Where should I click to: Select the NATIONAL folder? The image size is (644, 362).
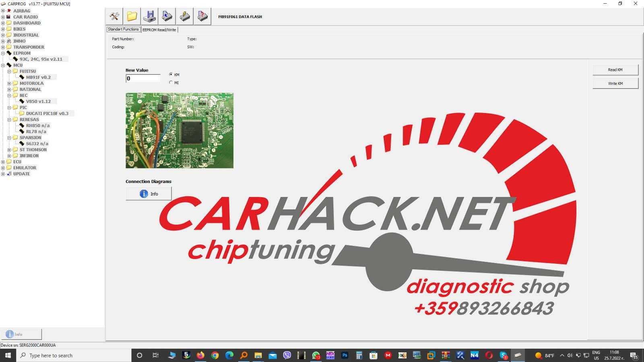[30, 89]
